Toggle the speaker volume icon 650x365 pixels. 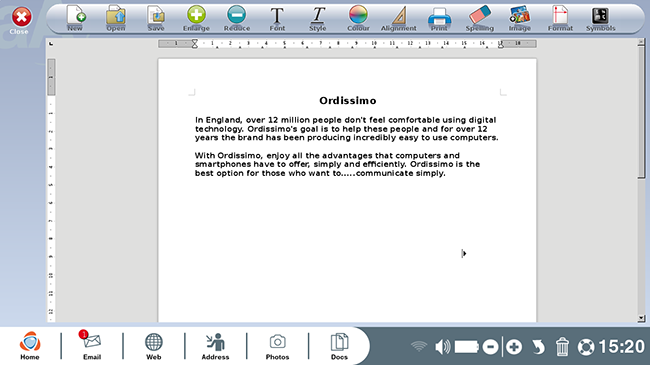pyautogui.click(x=442, y=347)
